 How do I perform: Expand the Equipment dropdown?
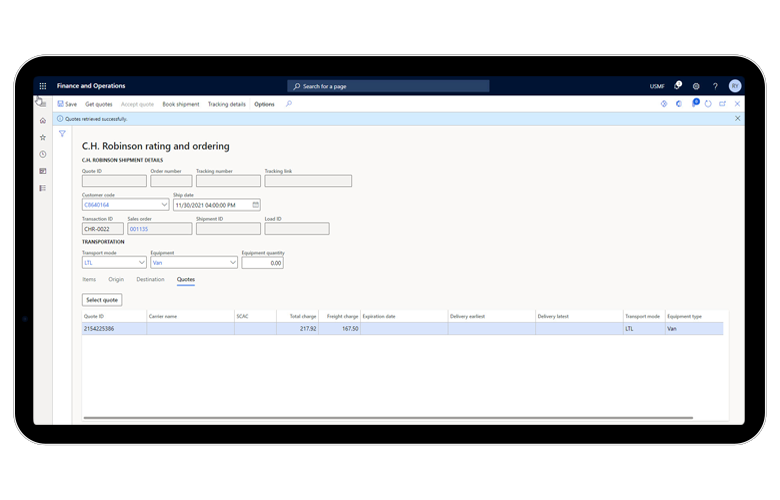coord(232,262)
